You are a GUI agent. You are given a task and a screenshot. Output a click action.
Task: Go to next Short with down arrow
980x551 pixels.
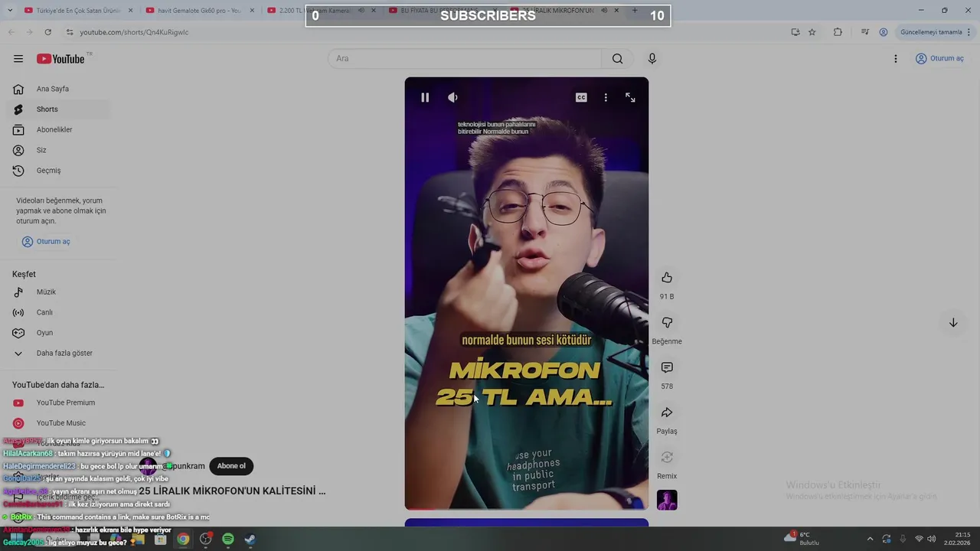[953, 323]
